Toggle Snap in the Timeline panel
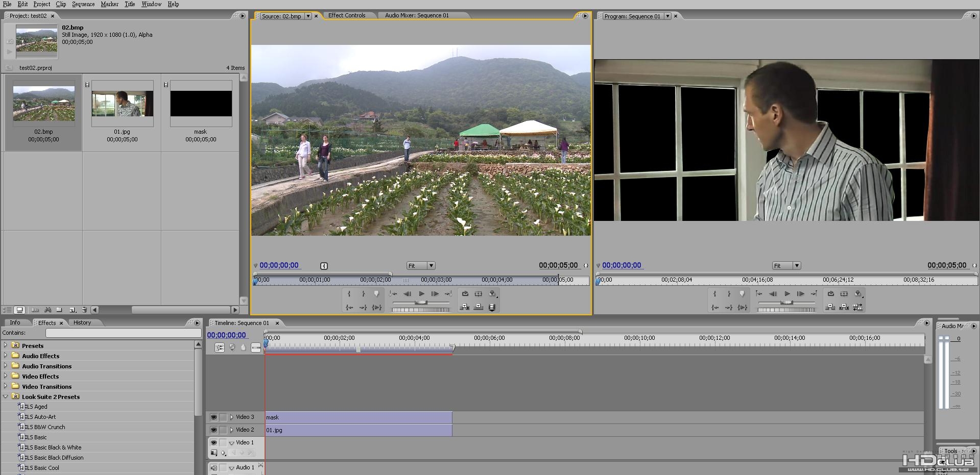 [x=220, y=347]
